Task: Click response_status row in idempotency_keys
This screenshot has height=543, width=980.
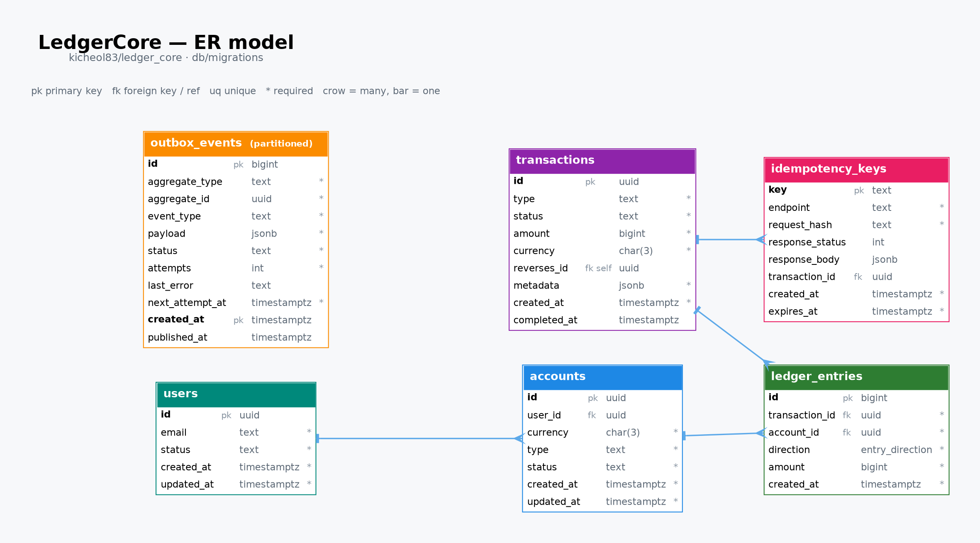Action: pyautogui.click(x=856, y=242)
